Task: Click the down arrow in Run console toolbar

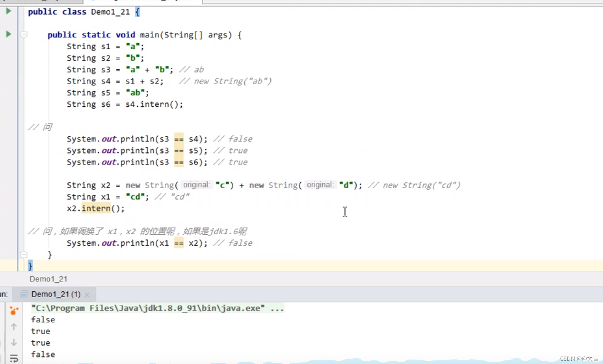Action: (14, 342)
